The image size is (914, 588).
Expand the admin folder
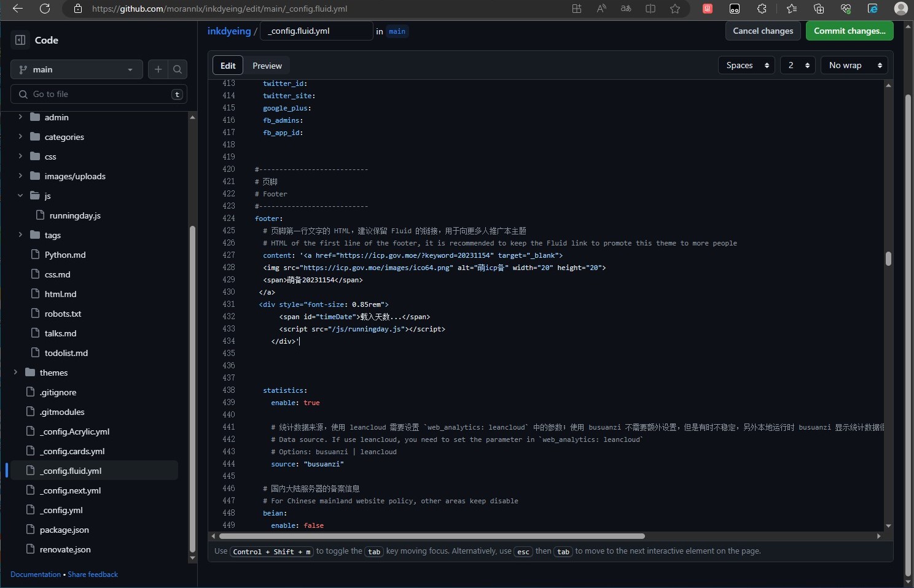(x=20, y=117)
